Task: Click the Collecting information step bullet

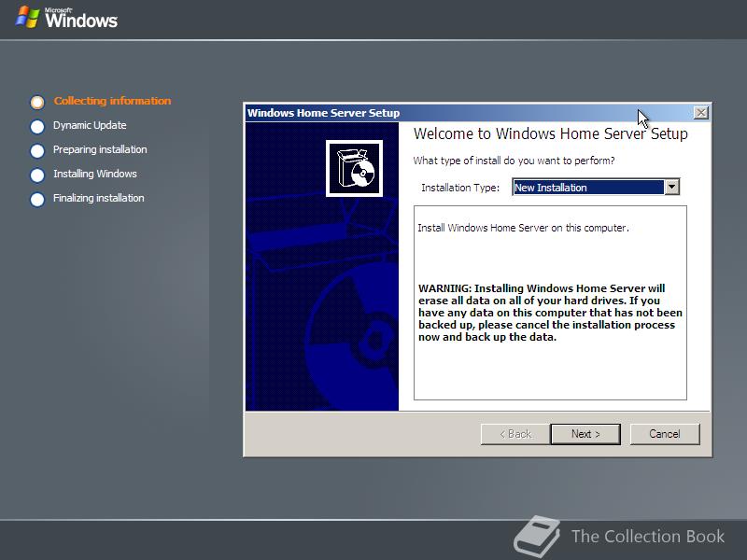Action: (x=37, y=102)
